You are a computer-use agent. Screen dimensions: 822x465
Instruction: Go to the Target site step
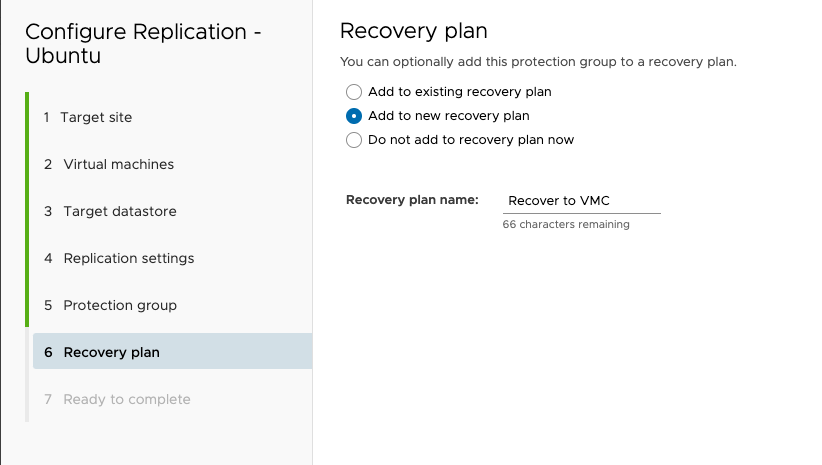click(x=96, y=117)
